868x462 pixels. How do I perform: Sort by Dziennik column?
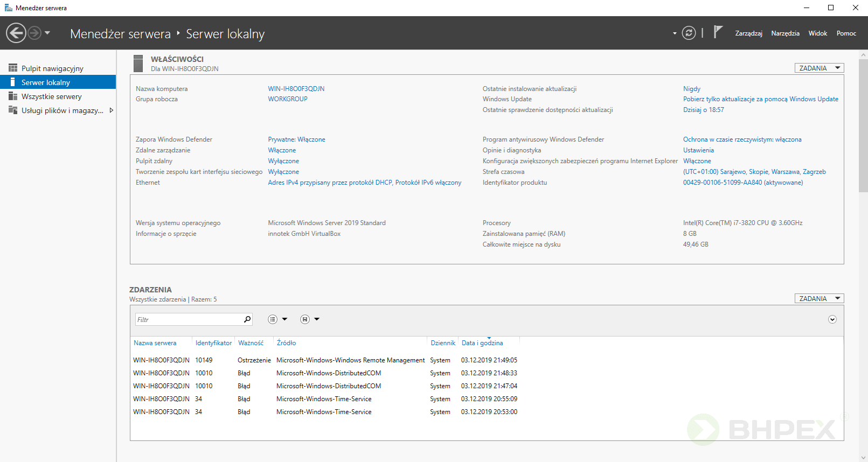(443, 343)
